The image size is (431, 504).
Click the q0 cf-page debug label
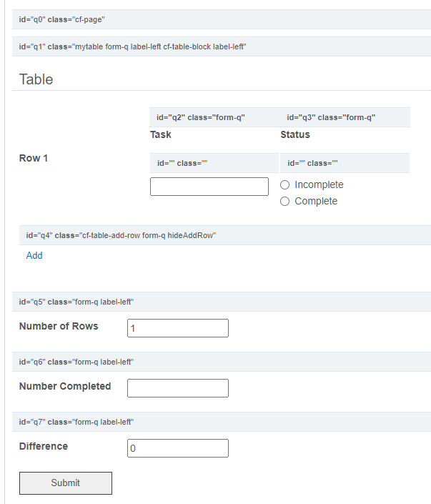222,19
